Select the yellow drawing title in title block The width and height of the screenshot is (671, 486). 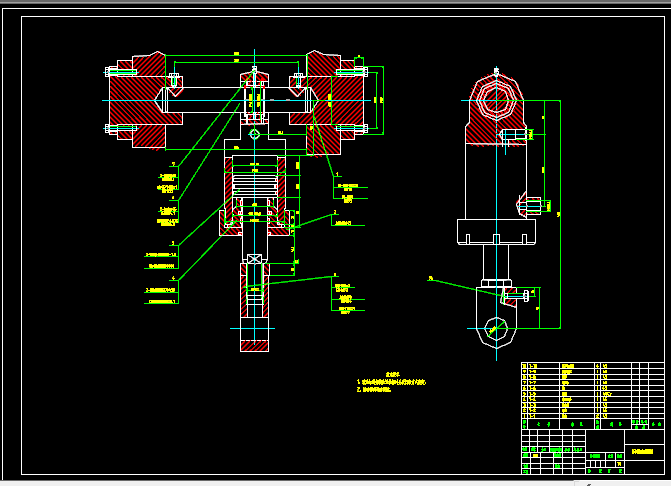(642, 451)
